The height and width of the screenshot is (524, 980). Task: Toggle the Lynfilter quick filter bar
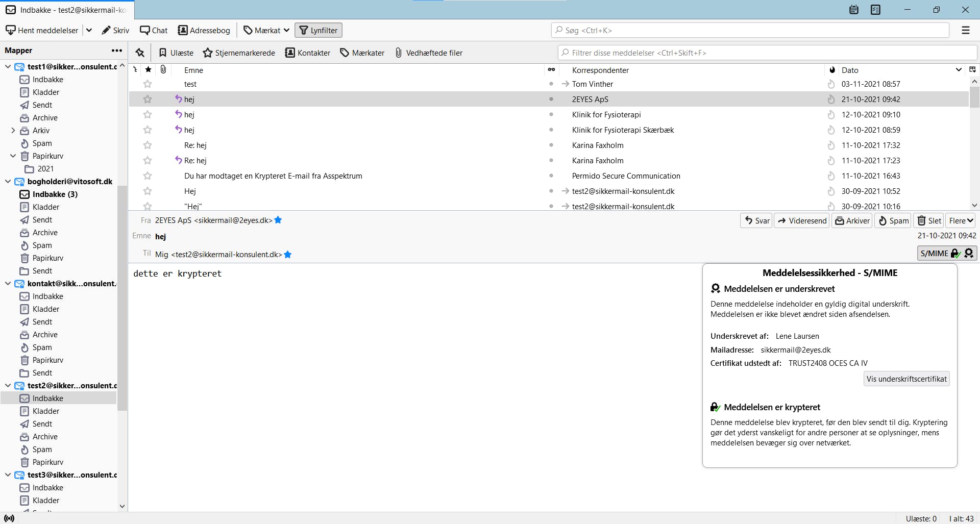coord(318,30)
